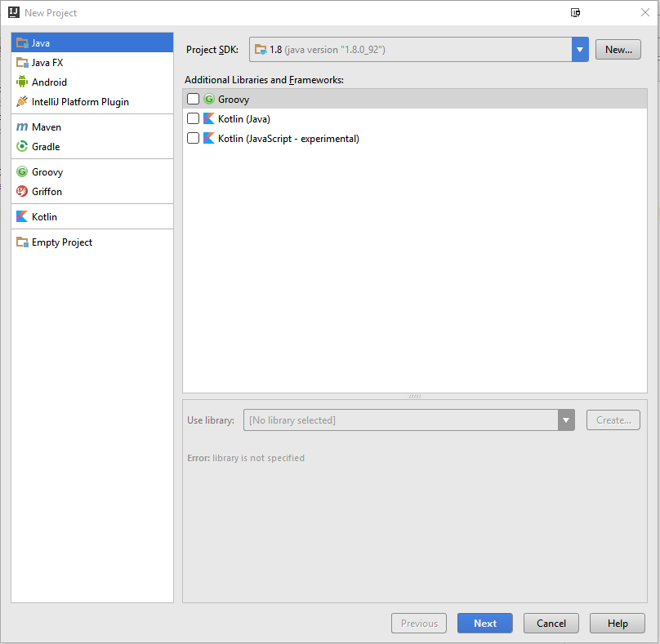Click the Next button

click(484, 624)
